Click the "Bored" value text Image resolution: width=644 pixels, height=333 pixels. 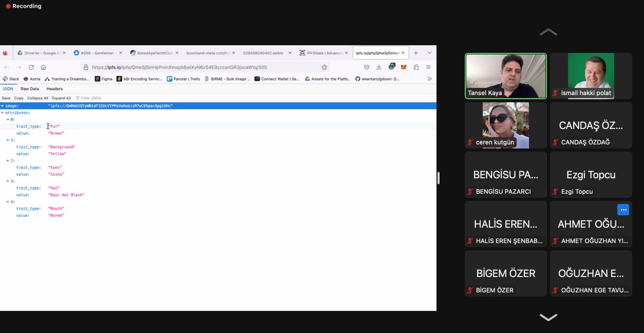56,215
